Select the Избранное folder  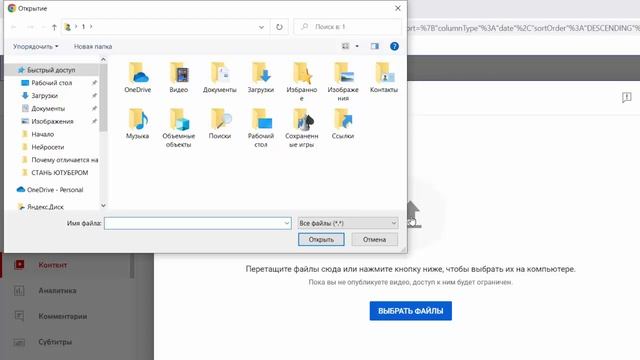coord(302,82)
